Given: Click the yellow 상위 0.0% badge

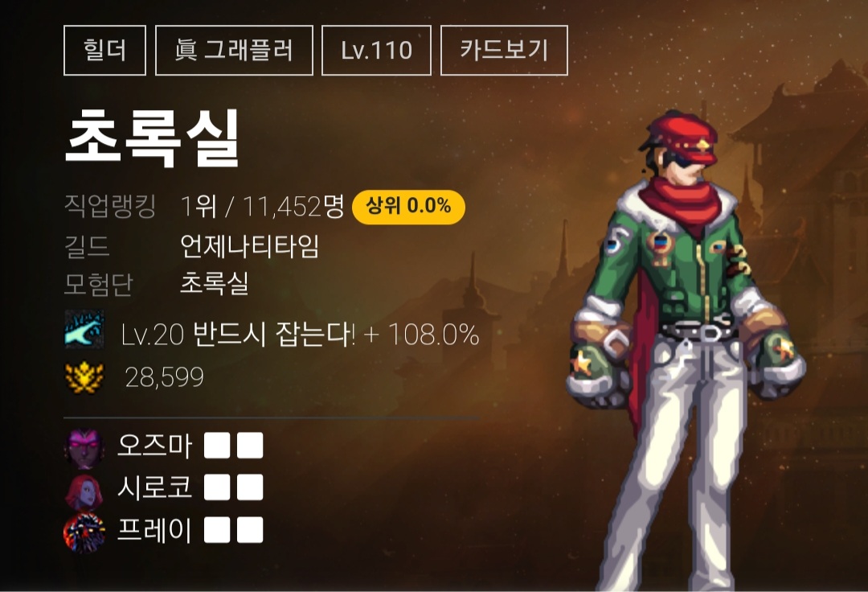Looking at the screenshot, I should tap(408, 207).
